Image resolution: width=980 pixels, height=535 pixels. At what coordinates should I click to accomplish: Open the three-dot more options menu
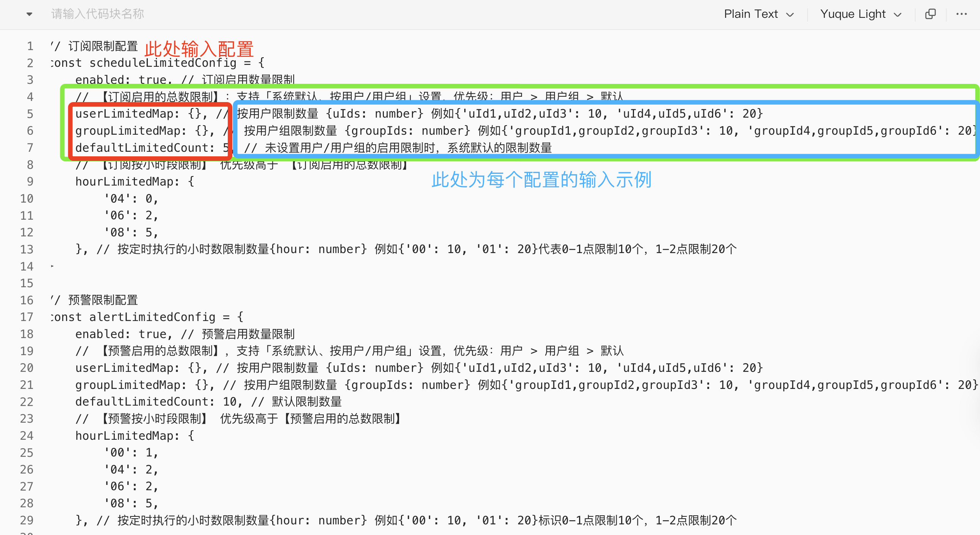pyautogui.click(x=961, y=14)
